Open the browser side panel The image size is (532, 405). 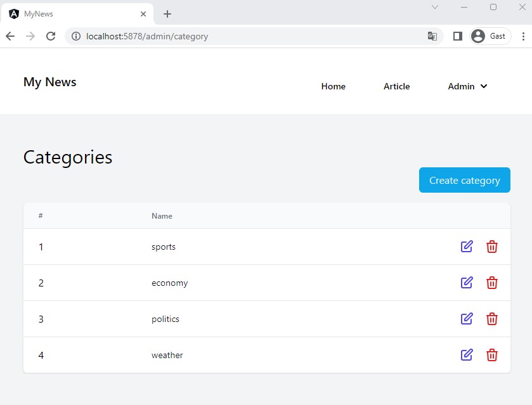(x=457, y=36)
